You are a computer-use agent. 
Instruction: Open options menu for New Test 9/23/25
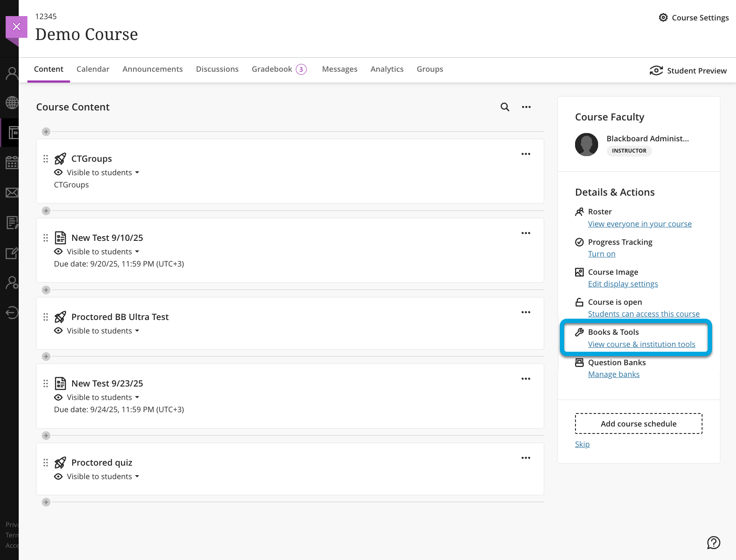point(525,379)
